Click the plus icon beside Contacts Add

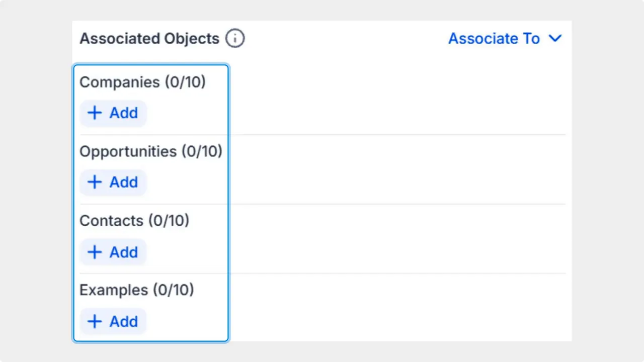click(95, 252)
